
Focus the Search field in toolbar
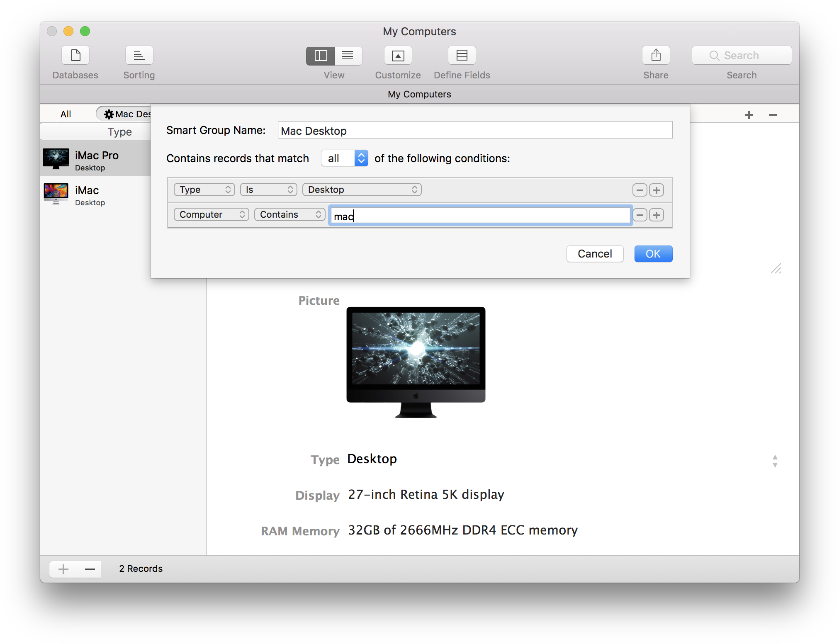tap(742, 56)
